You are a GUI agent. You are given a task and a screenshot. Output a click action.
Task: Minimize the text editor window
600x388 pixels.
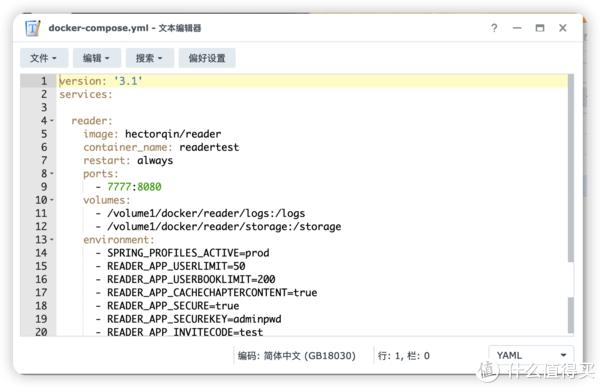517,28
